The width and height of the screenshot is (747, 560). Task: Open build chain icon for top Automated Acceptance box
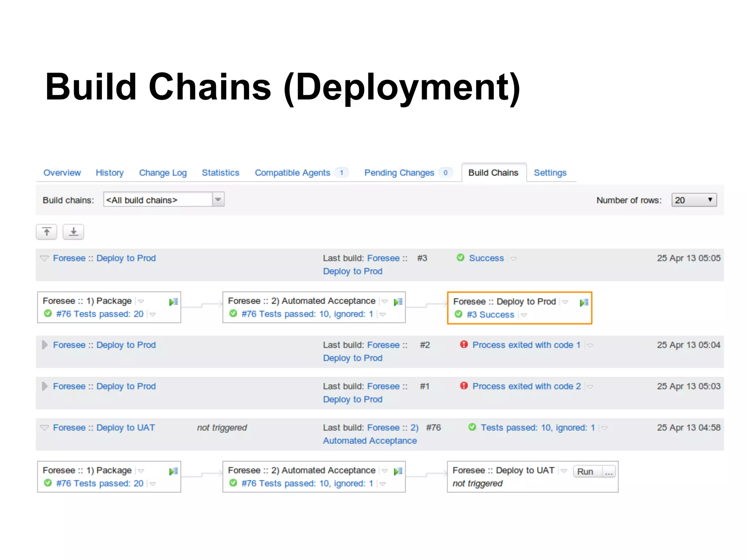[x=398, y=302]
